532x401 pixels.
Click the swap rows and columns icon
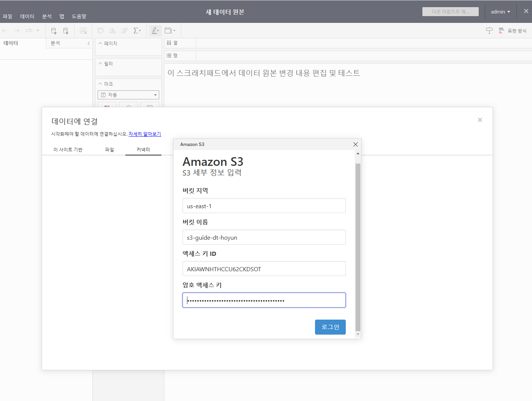[101, 31]
